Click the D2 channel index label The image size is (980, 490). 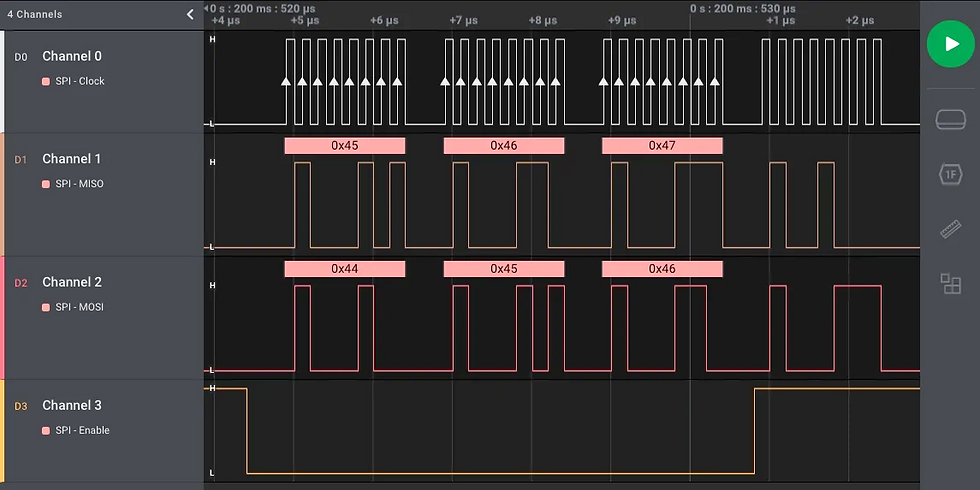[x=21, y=282]
